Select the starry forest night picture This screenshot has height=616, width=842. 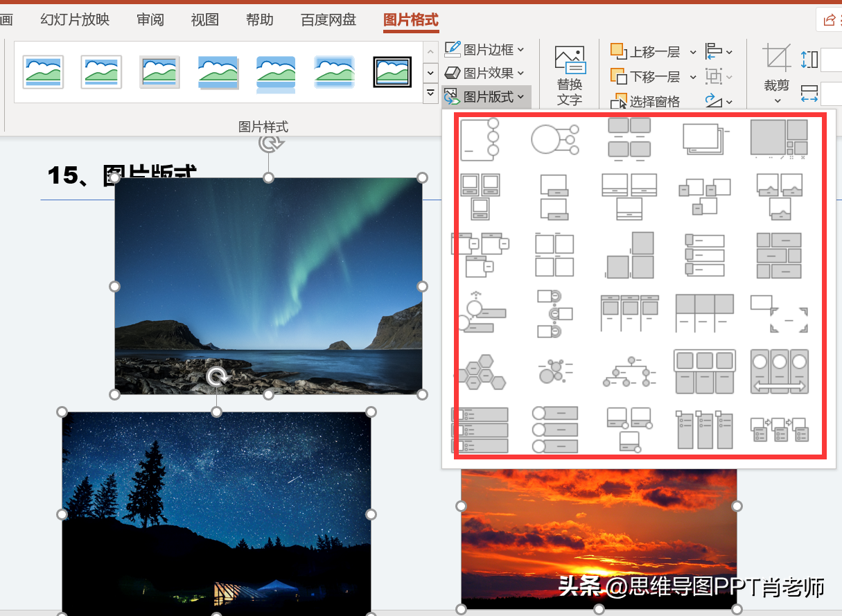216,513
